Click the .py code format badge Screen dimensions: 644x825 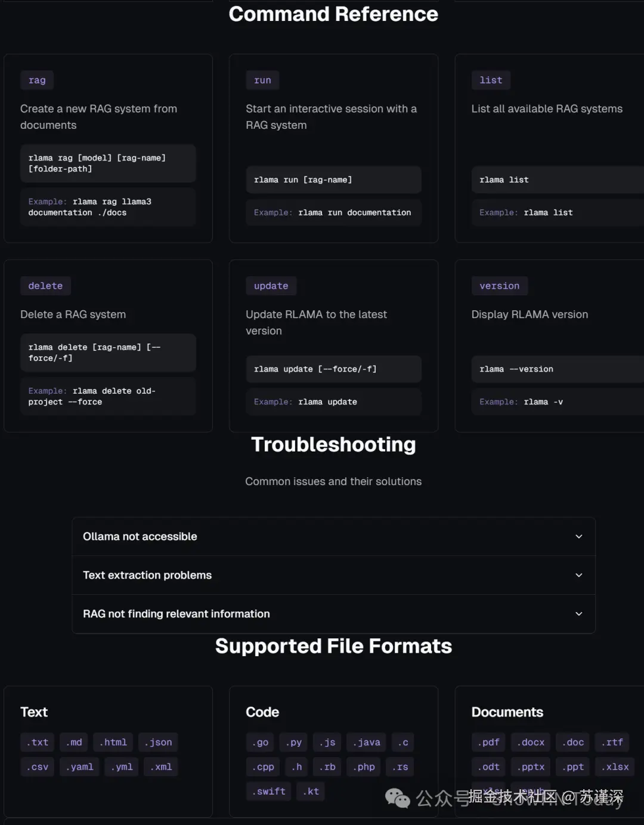[x=293, y=742]
